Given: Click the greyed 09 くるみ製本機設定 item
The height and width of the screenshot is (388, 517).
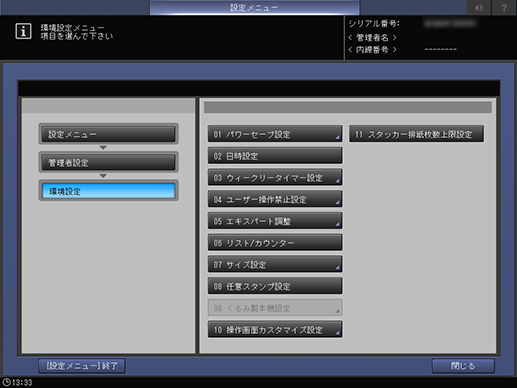Looking at the screenshot, I should (275, 307).
